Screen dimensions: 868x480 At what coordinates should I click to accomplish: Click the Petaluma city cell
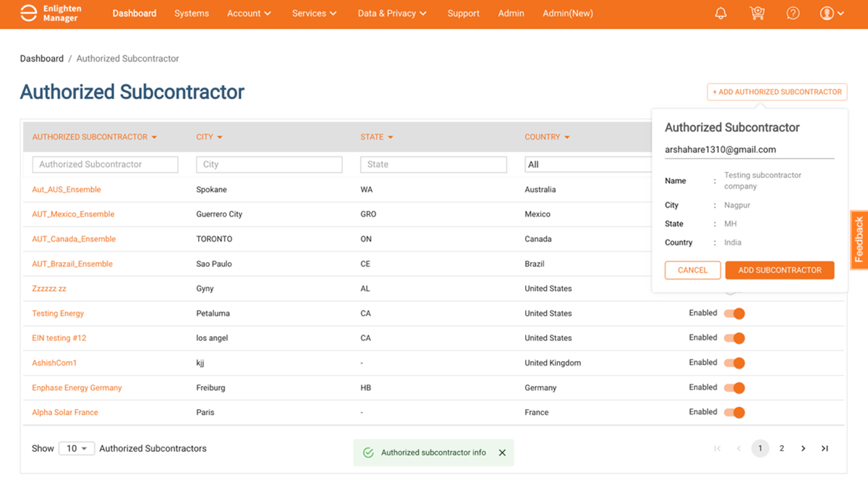coord(213,313)
